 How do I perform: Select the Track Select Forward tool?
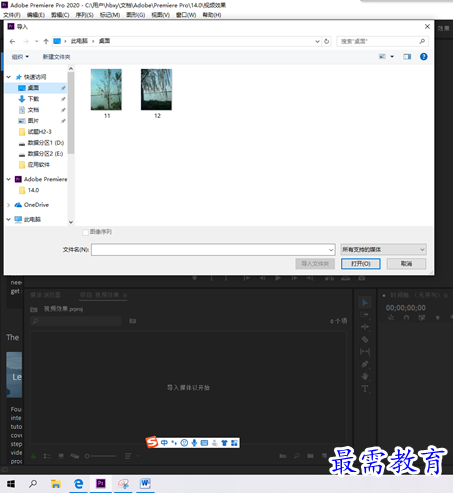(x=365, y=315)
